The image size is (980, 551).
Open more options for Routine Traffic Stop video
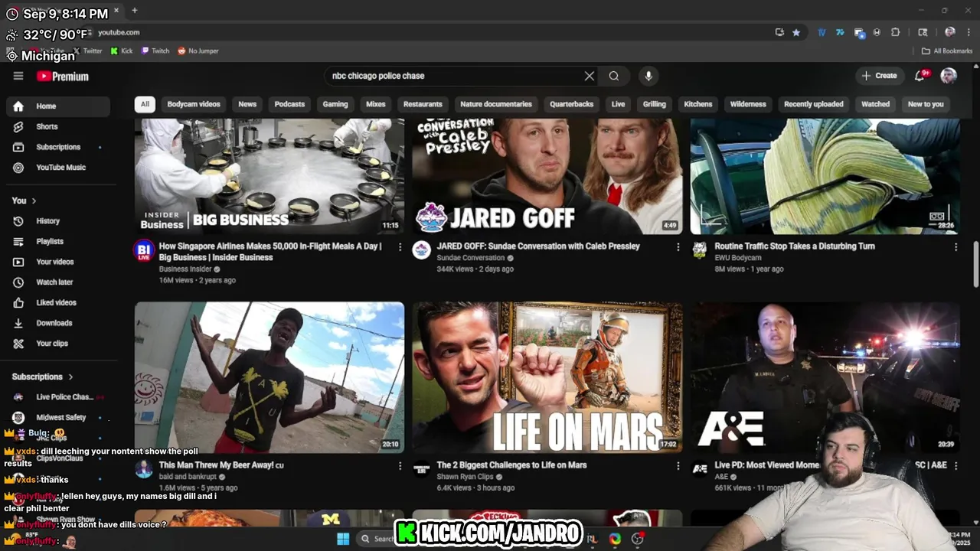coord(955,247)
